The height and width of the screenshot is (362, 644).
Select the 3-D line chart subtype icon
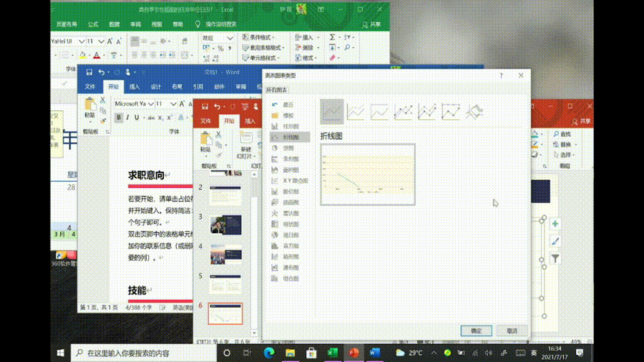coord(474,112)
